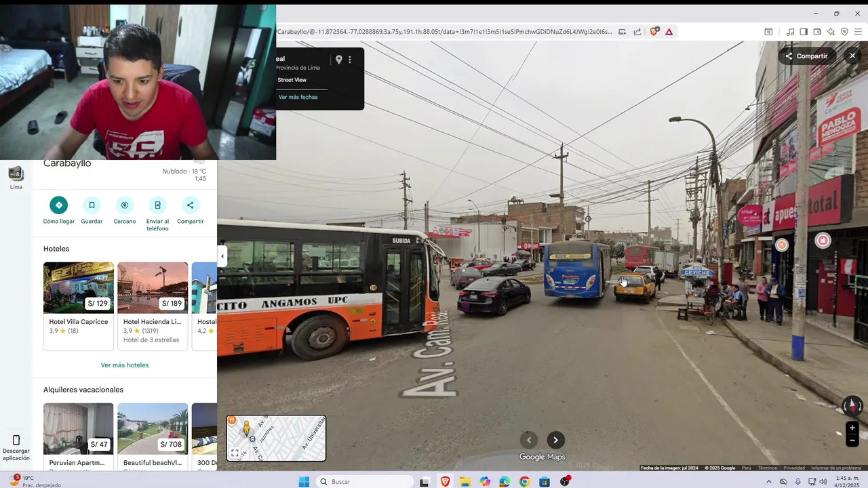Click the restaurant marker in Street View

point(782,245)
